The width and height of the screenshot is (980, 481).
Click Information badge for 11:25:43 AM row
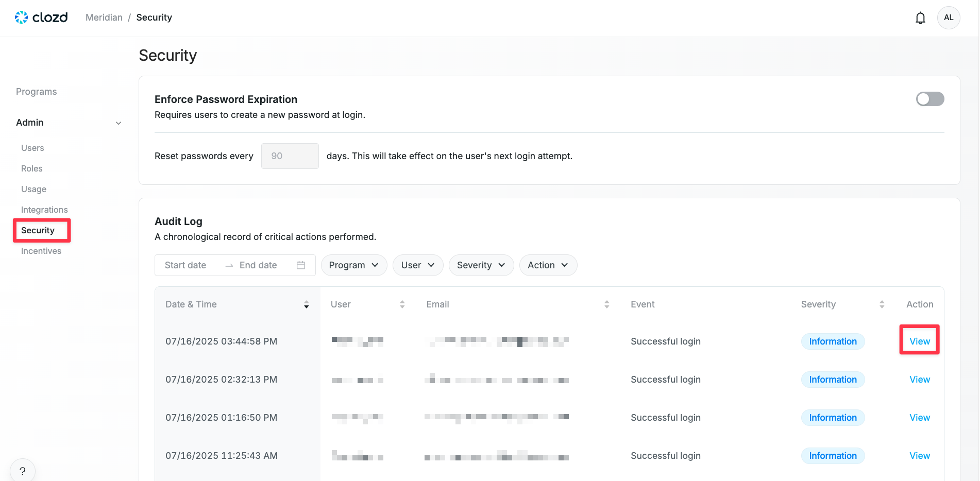[833, 456]
